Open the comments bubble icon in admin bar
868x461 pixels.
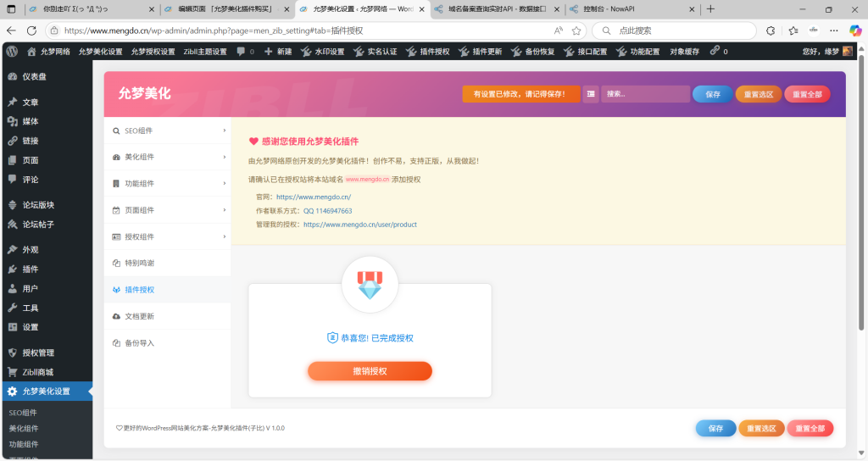[241, 52]
